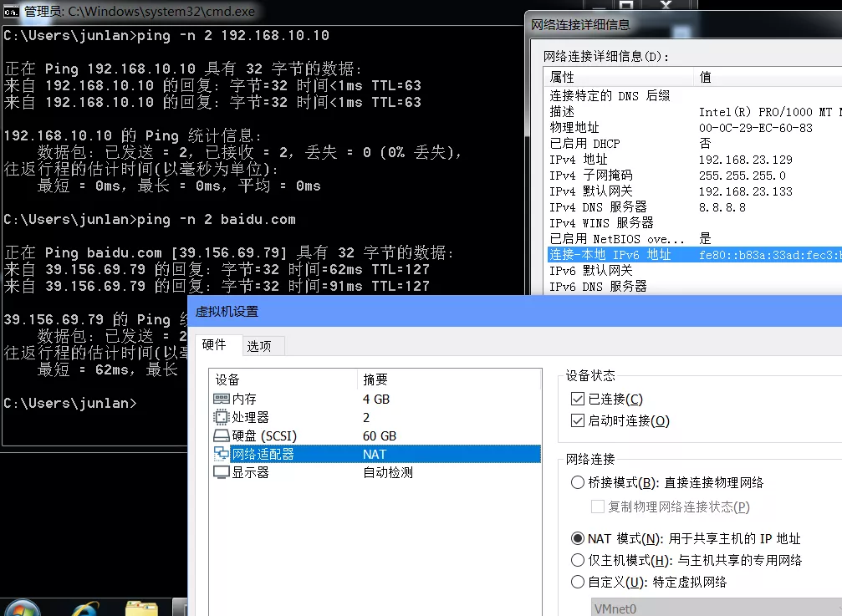This screenshot has height=616, width=842.
Task: Select the 处理器 processor device icon
Action: click(x=222, y=418)
